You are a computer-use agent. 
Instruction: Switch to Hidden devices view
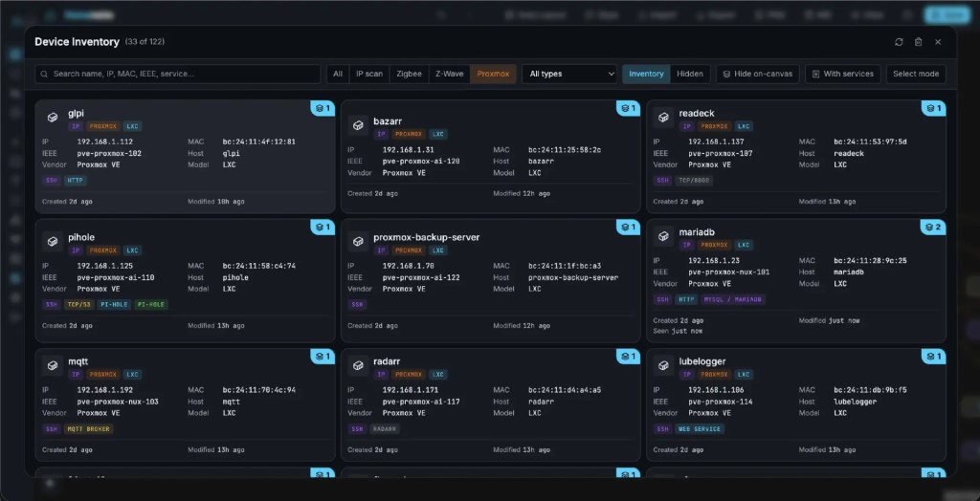pyautogui.click(x=690, y=74)
